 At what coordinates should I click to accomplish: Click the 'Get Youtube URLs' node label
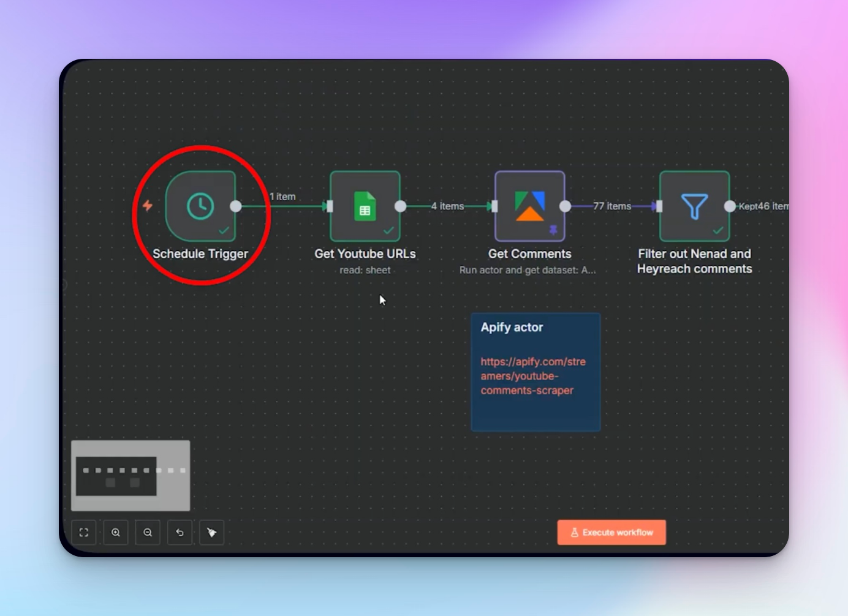(x=365, y=254)
